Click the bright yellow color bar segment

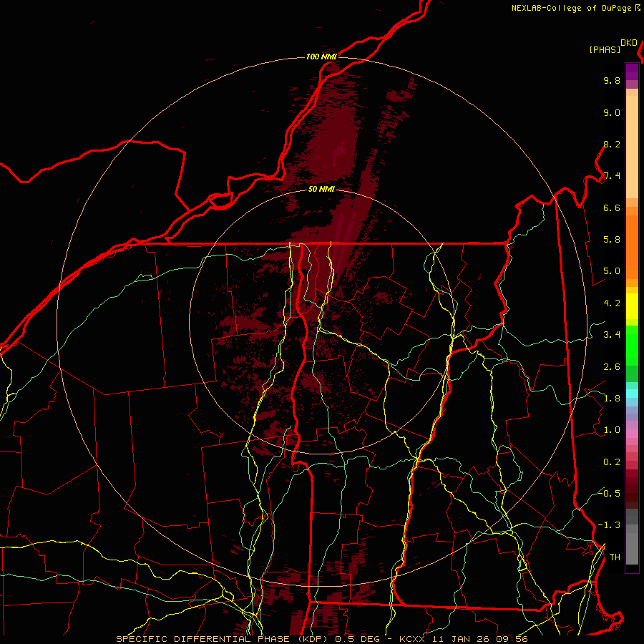click(632, 306)
